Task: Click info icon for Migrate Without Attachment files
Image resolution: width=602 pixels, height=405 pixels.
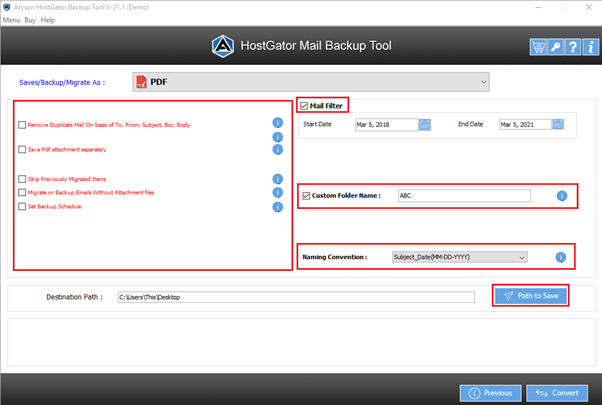Action: [278, 192]
